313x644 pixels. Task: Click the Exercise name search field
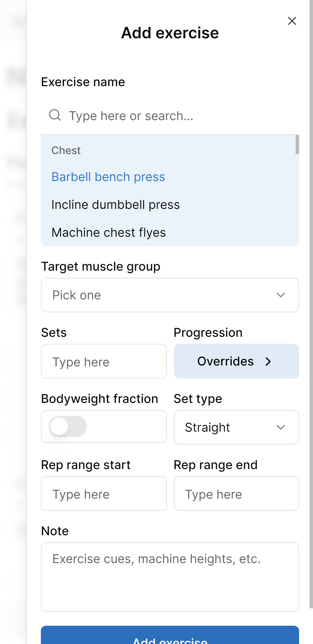pyautogui.click(x=175, y=116)
